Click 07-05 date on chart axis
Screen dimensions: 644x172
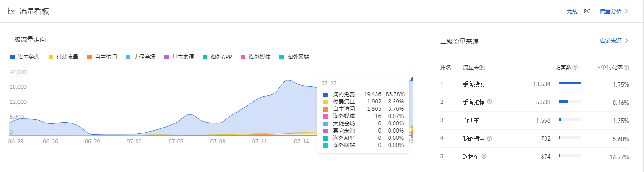click(x=176, y=142)
